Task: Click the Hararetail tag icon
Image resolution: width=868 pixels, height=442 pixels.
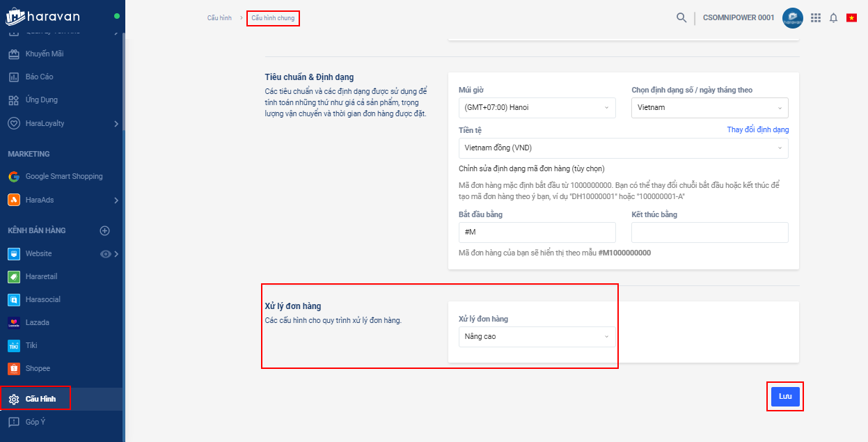Action: 13,276
